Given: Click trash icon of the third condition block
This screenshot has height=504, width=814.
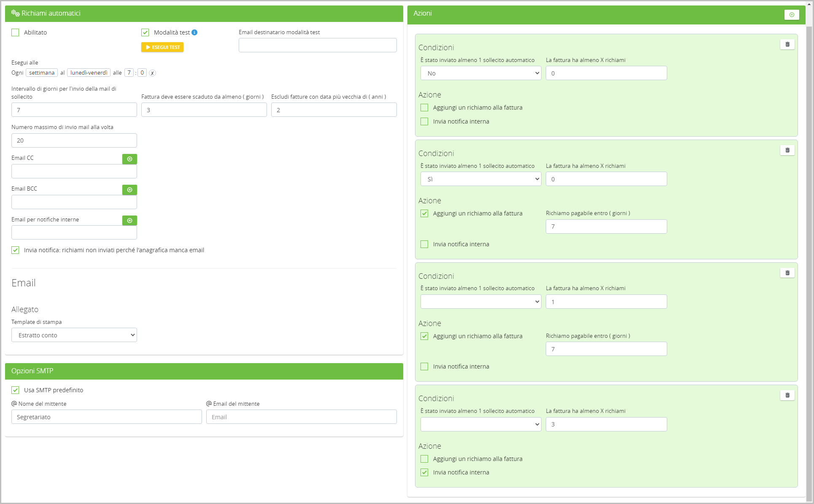Looking at the screenshot, I should 787,273.
